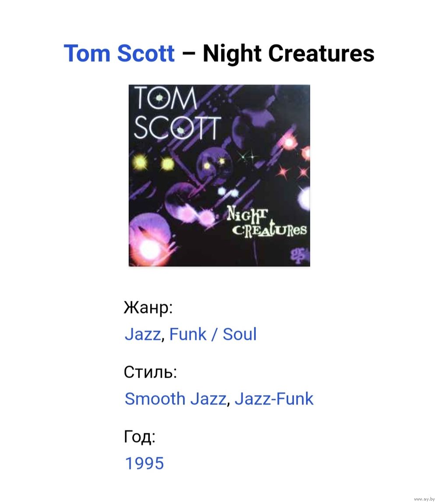Viewport: 438px width, 504px height.
Task: Open the Tom Scott artist link
Action: 119,53
